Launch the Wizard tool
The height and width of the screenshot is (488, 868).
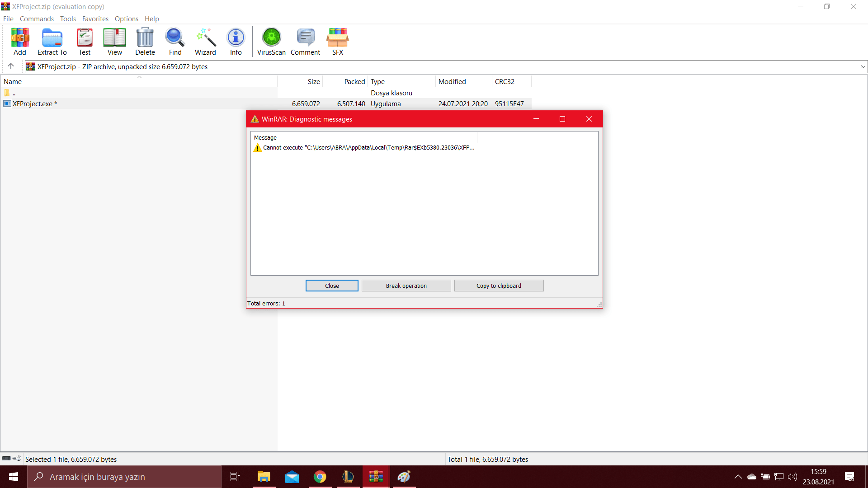point(205,42)
